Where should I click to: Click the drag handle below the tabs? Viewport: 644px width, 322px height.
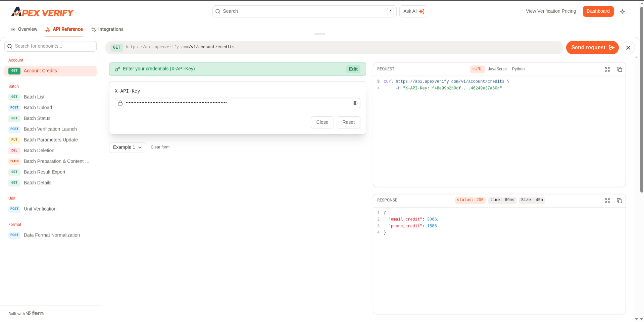click(320, 34)
